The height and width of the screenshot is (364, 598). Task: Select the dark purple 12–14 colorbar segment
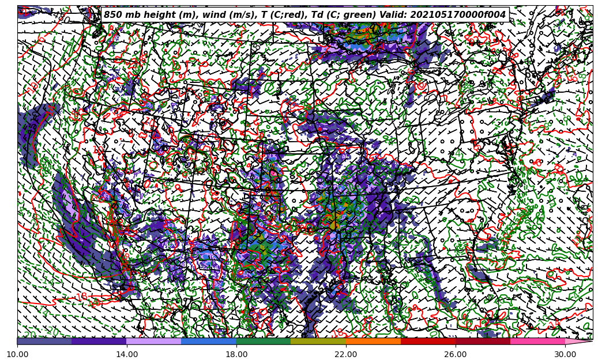tap(99, 341)
